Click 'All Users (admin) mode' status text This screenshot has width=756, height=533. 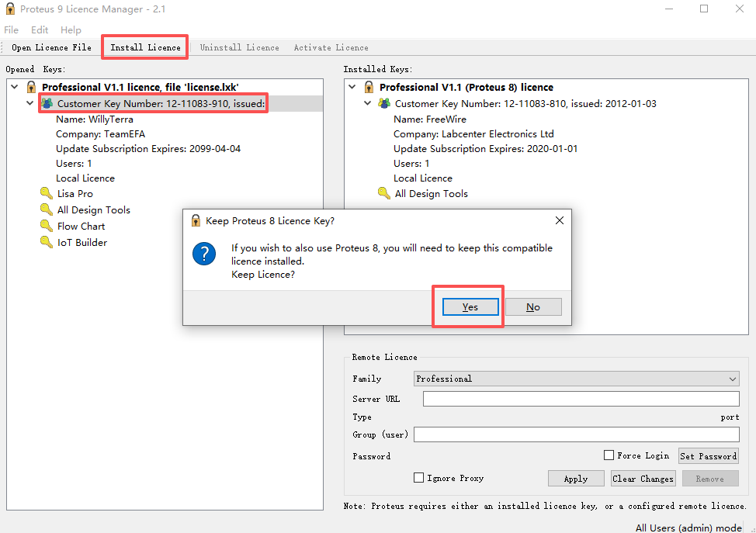tap(688, 528)
